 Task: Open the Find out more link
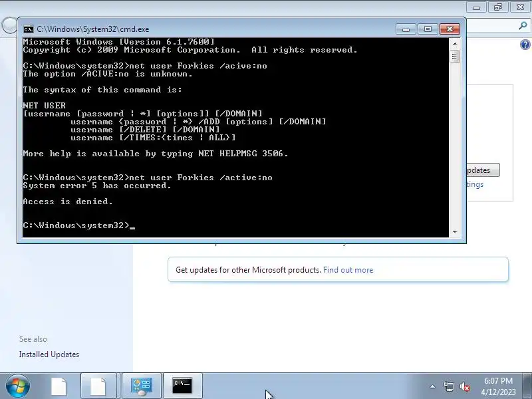pyautogui.click(x=348, y=270)
